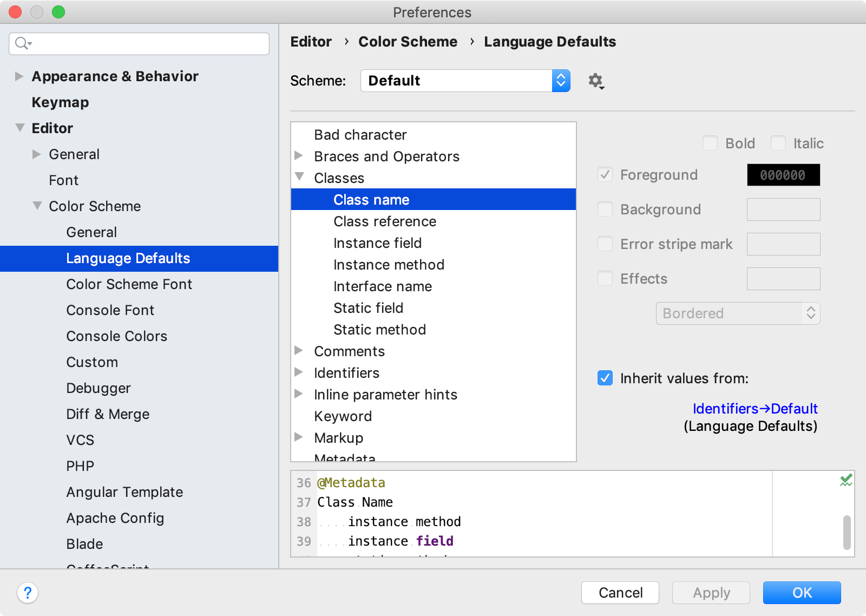Image resolution: width=866 pixels, height=616 pixels.
Task: Collapse the Editor section arrow
Action: point(20,128)
